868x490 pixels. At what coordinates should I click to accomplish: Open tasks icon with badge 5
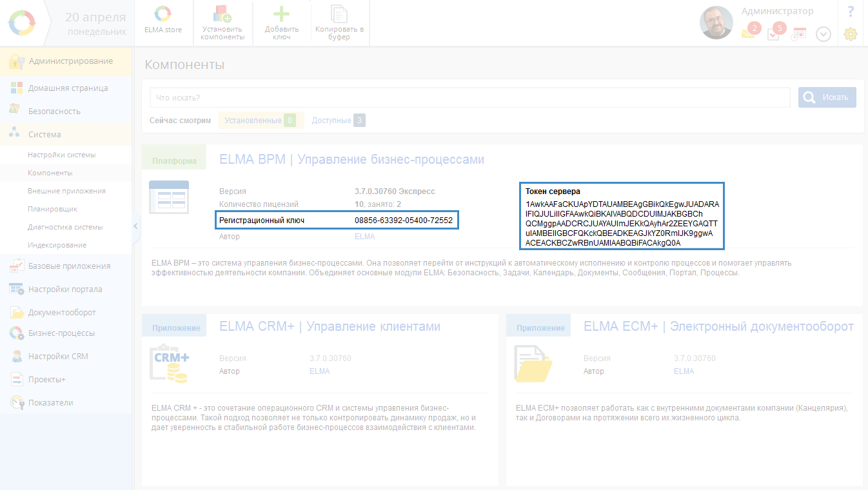(x=774, y=33)
